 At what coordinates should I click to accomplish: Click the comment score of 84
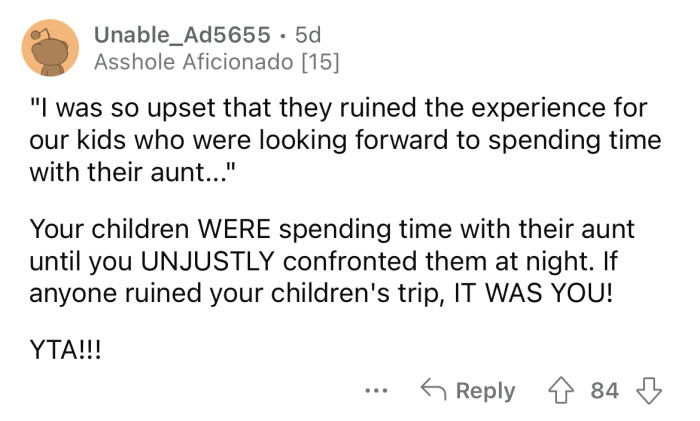pos(603,390)
